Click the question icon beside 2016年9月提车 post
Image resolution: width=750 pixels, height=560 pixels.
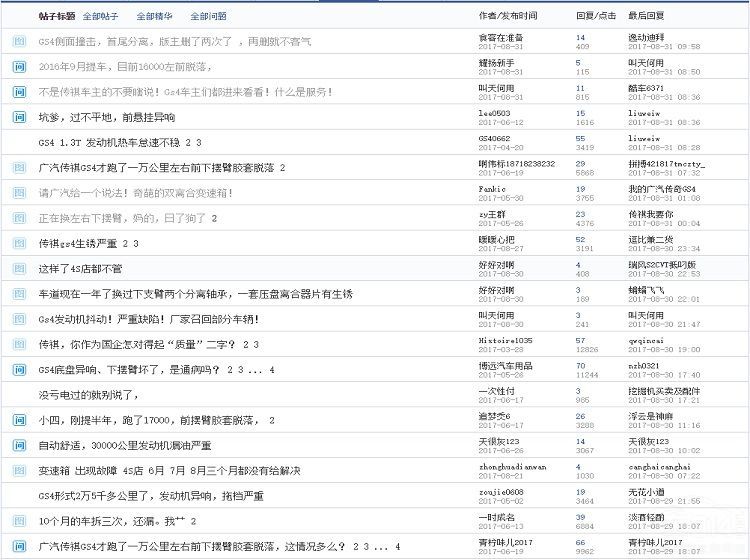[19, 66]
